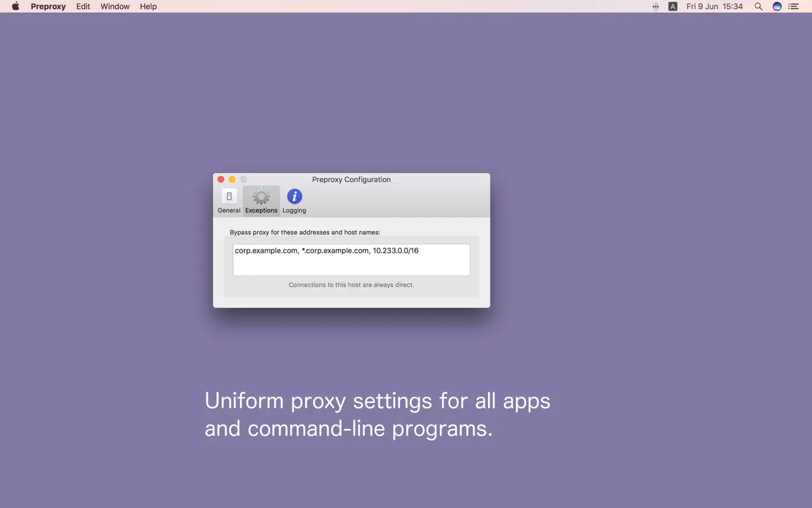The width and height of the screenshot is (812, 508).
Task: Click the screen-sharing arrows status icon
Action: (x=655, y=6)
